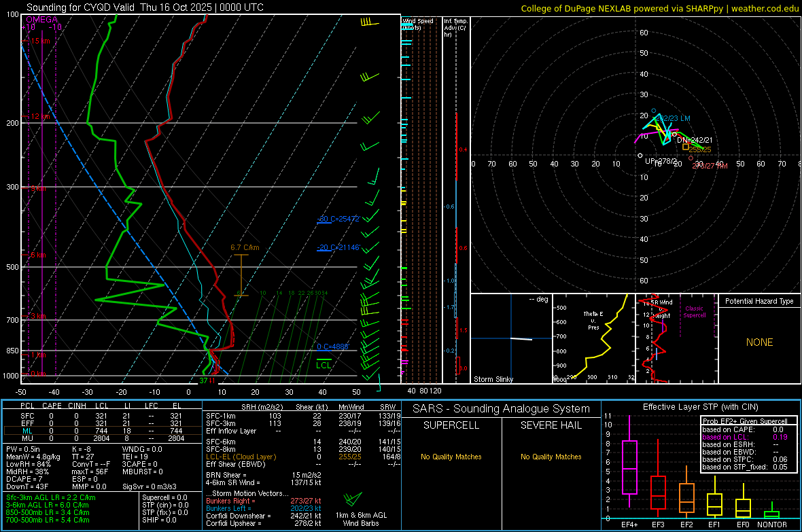Click the PW = 0.5in value
Viewport: 802px width, 532px height.
coord(23,449)
